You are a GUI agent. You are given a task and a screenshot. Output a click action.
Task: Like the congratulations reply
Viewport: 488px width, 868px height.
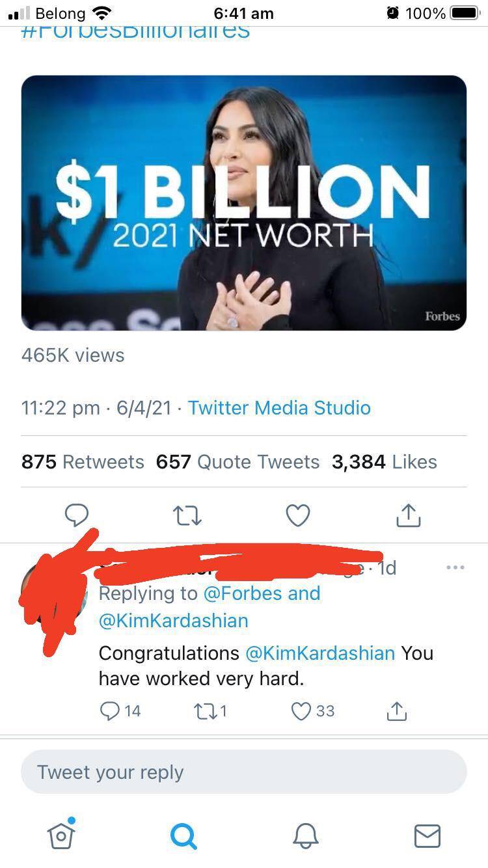(x=301, y=711)
